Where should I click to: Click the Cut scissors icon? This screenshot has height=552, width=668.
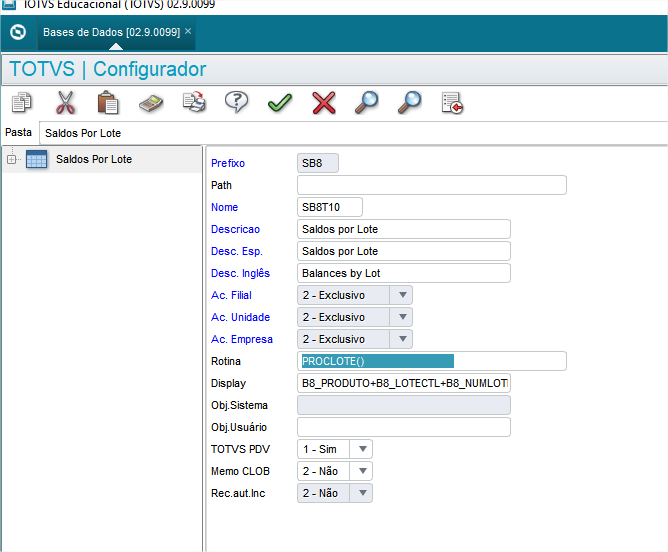[x=65, y=103]
